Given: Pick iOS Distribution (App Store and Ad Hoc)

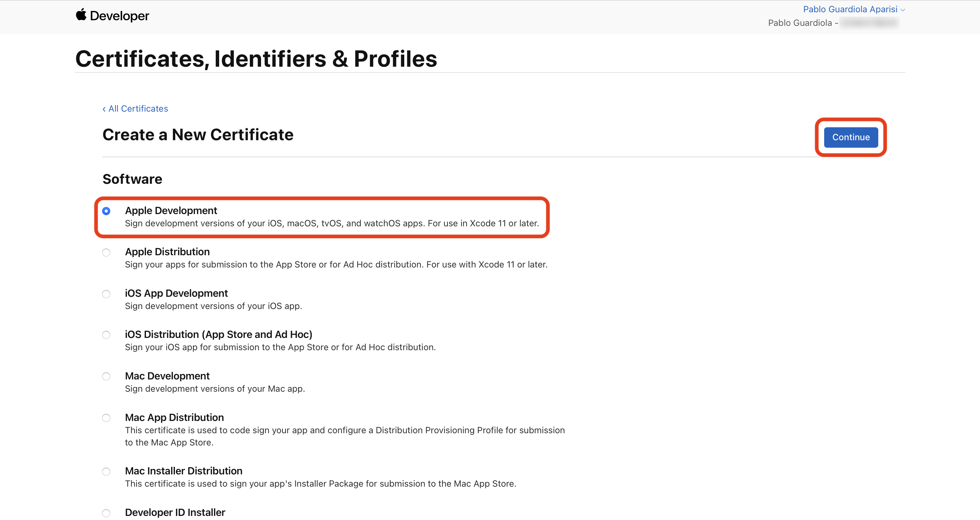Looking at the screenshot, I should click(x=106, y=335).
